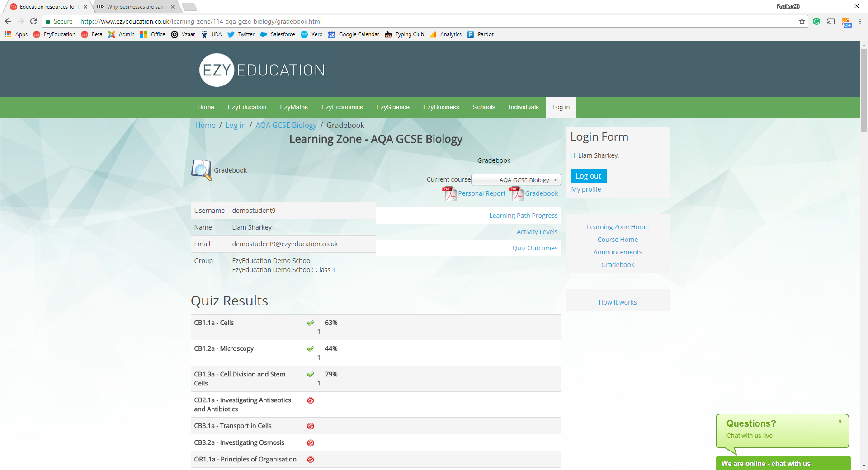Open the EzyScience menu item

coord(393,108)
